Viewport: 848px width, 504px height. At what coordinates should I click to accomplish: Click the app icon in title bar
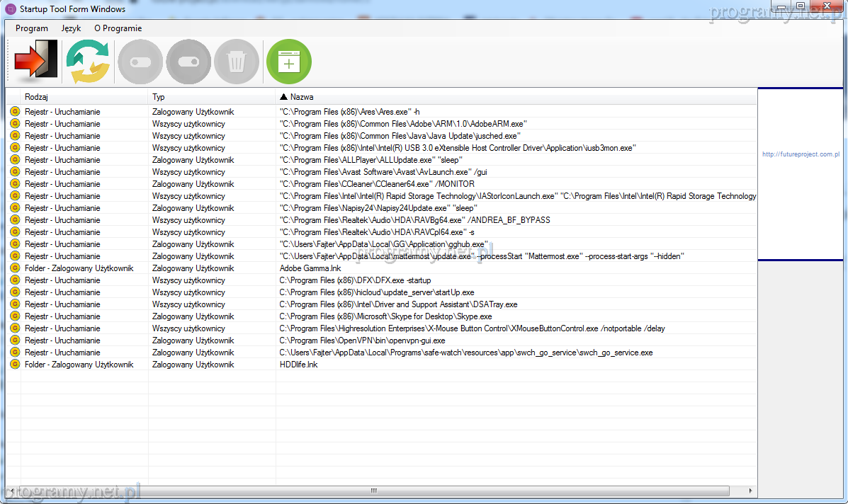pyautogui.click(x=11, y=9)
